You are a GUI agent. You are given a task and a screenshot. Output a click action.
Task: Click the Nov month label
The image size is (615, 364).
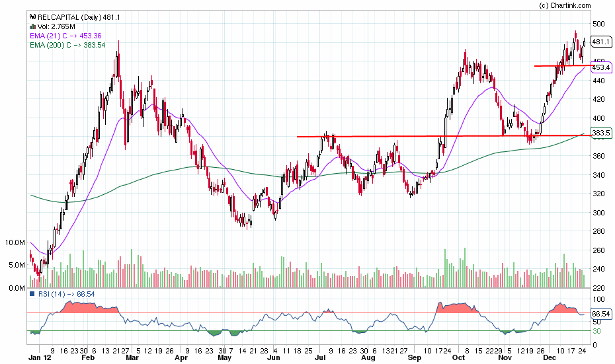tap(505, 357)
